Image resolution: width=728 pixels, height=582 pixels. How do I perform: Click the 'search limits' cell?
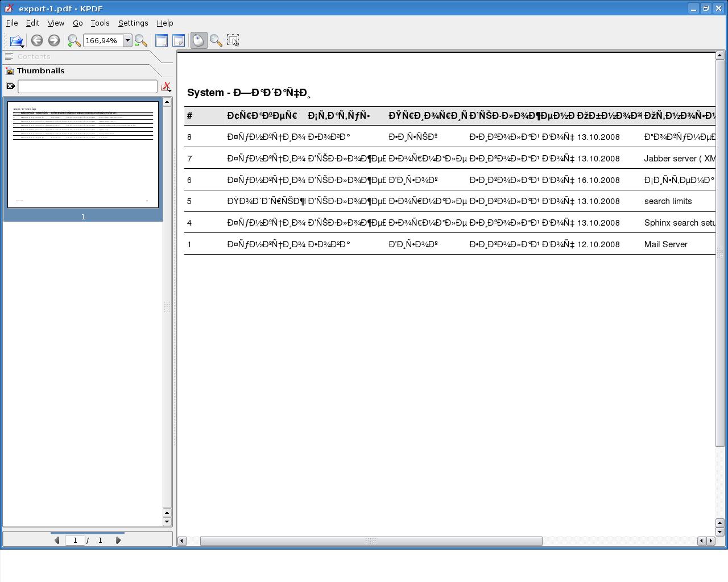[x=668, y=201]
